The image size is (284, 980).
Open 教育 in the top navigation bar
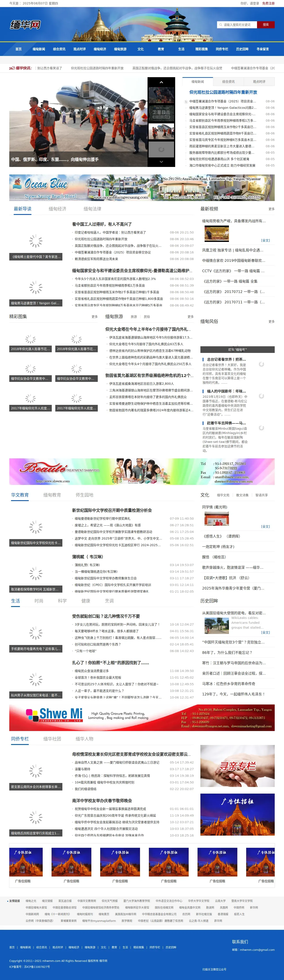coord(161,49)
